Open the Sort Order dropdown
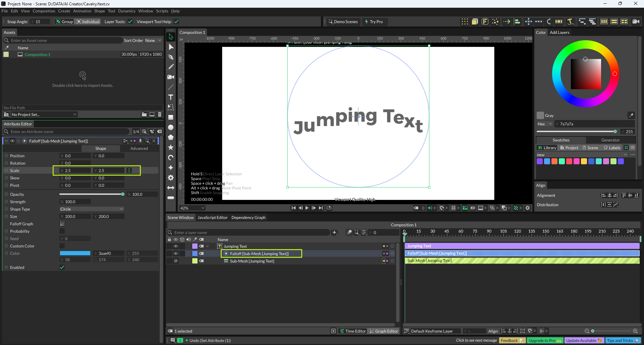The width and height of the screenshot is (644, 345). [153, 41]
